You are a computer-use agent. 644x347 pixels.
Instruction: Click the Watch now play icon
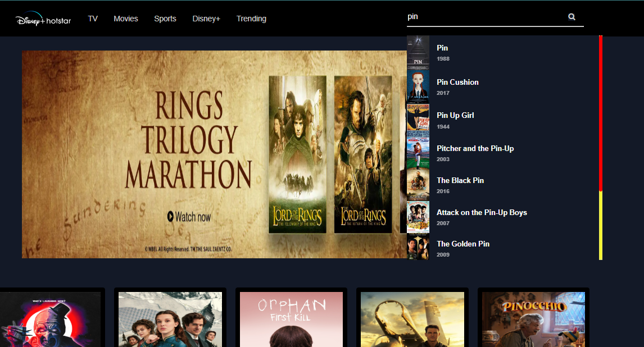pos(170,217)
